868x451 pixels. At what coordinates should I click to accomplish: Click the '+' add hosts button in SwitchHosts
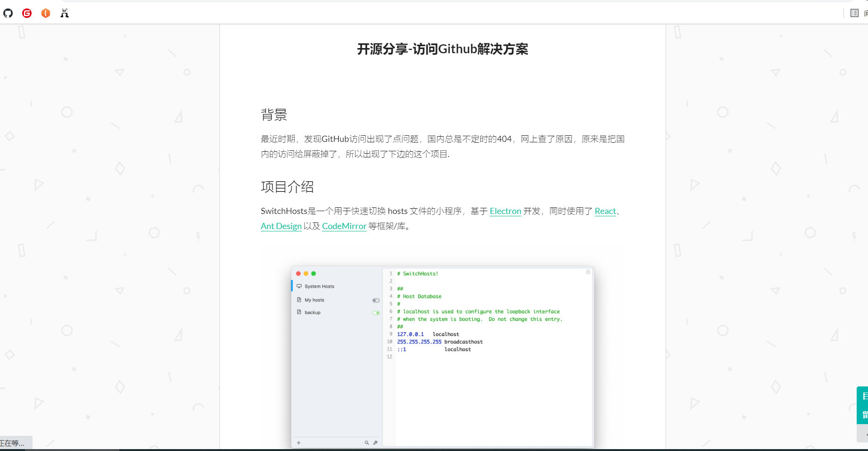(298, 443)
